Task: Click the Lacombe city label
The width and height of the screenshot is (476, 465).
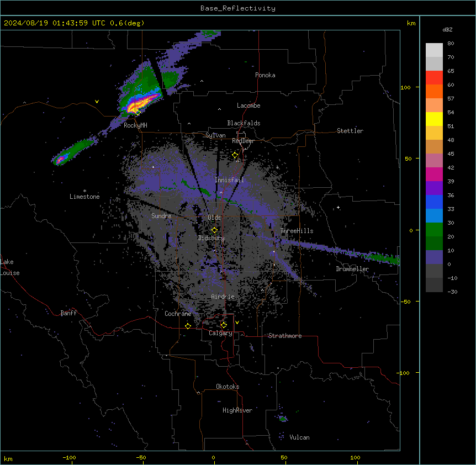Action: (248, 105)
